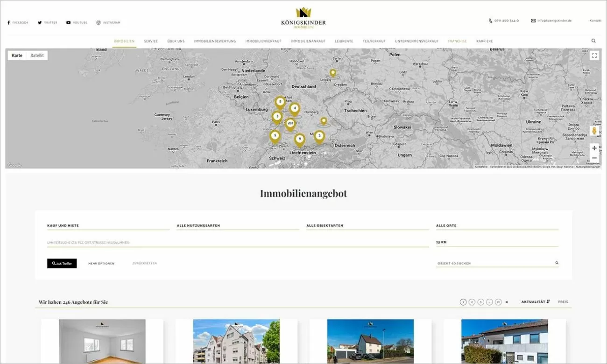Image resolution: width=607 pixels, height=364 pixels.
Task: Switch the map to Satellit view
Action: pos(37,55)
